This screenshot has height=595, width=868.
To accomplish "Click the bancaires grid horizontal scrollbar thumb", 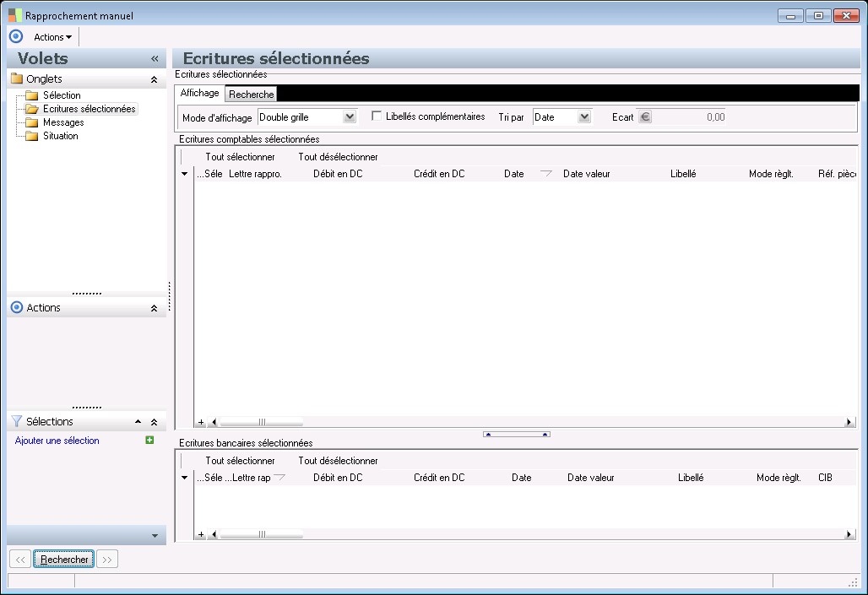I will [x=261, y=535].
